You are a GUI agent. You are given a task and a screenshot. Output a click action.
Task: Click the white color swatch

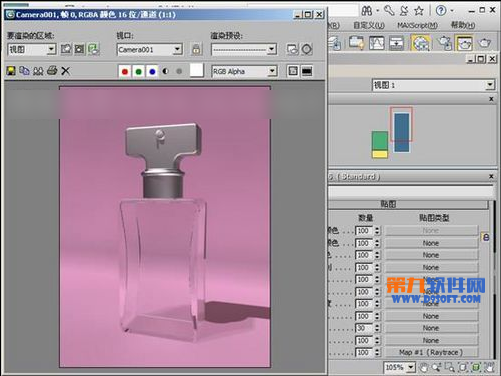click(197, 71)
